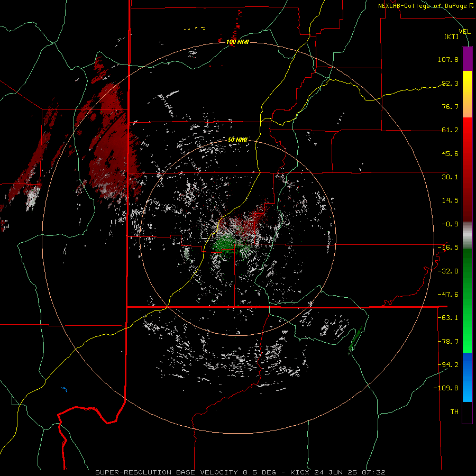Click the -16.5 velocity scale value
476x476 pixels.
pyautogui.click(x=448, y=248)
